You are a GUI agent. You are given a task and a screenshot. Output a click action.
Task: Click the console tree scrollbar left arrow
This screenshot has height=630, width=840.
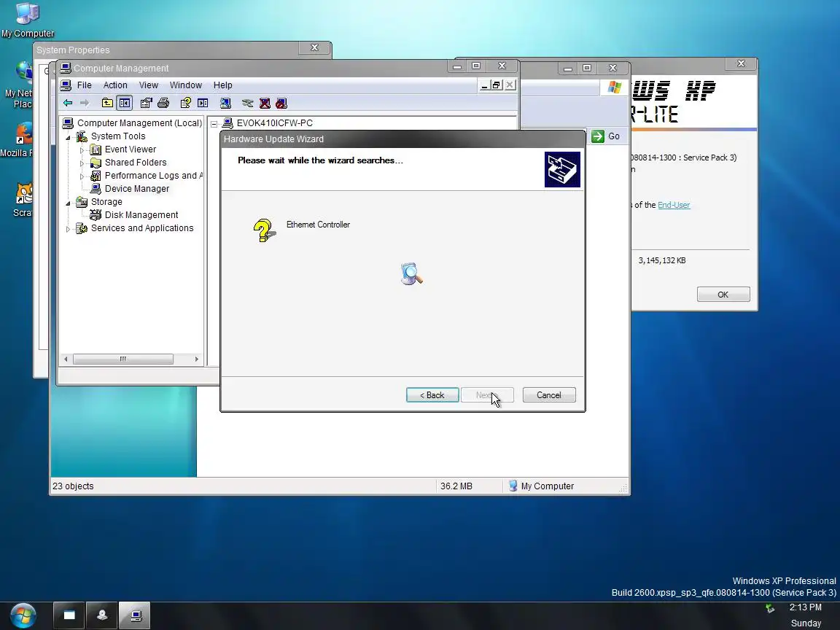tap(66, 359)
